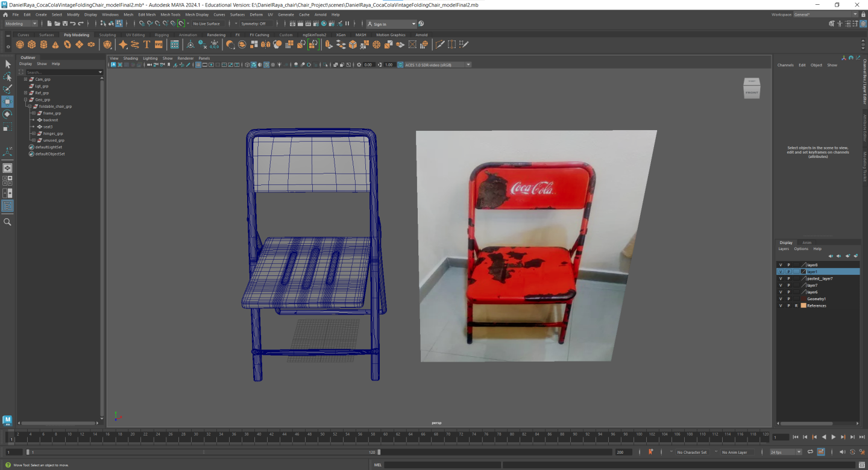The image size is (868, 470).
Task: Open the Workspace General dropdown
Action: tap(826, 14)
